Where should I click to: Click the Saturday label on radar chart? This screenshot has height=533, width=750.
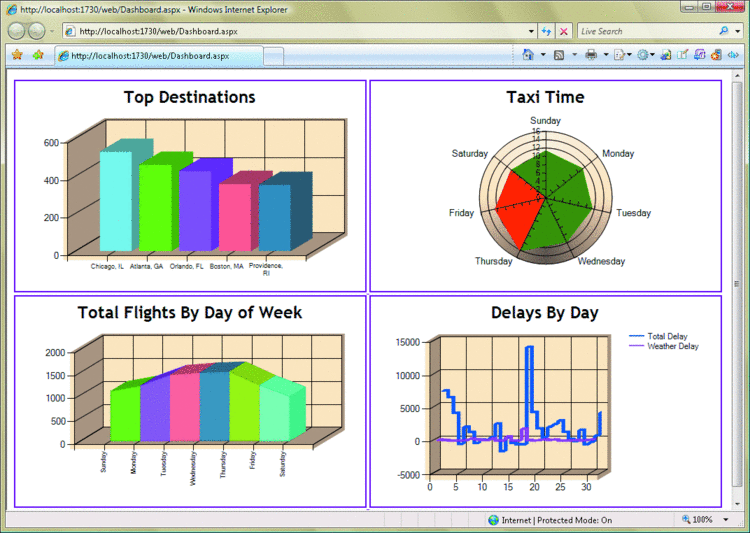pos(470,154)
